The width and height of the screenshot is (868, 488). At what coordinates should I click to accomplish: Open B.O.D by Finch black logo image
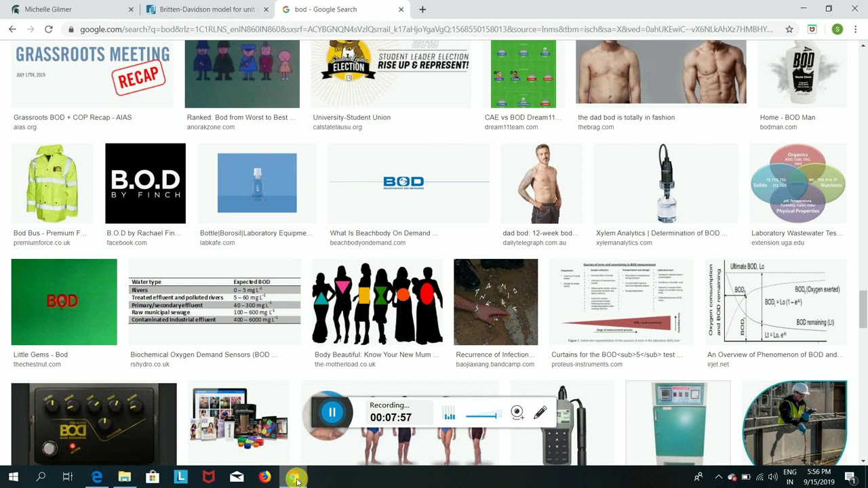[x=145, y=183]
